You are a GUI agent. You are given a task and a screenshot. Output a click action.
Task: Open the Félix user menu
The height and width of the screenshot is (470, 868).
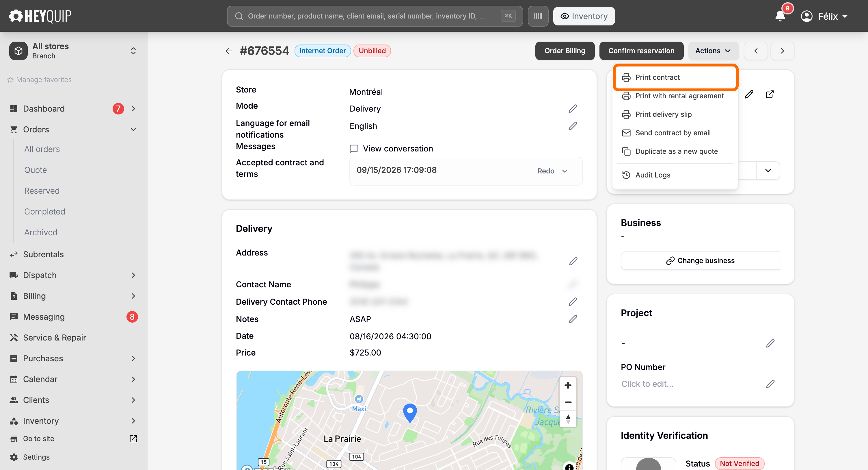(x=824, y=16)
